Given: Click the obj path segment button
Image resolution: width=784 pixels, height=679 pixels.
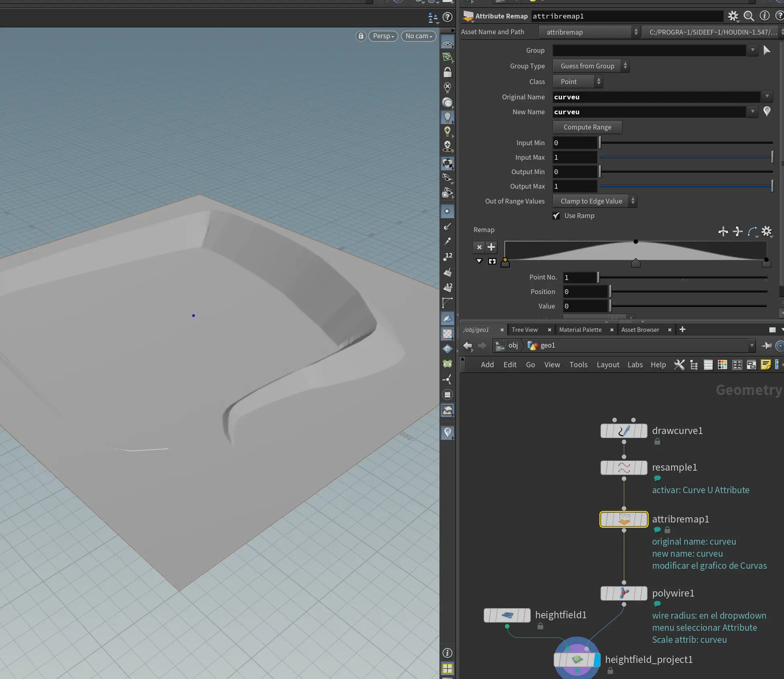Looking at the screenshot, I should tap(508, 345).
